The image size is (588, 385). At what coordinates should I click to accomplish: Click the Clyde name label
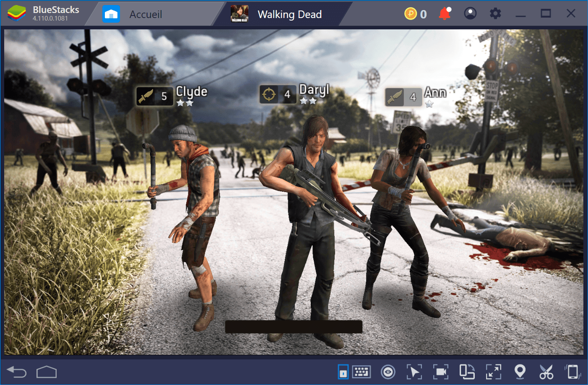(x=192, y=91)
